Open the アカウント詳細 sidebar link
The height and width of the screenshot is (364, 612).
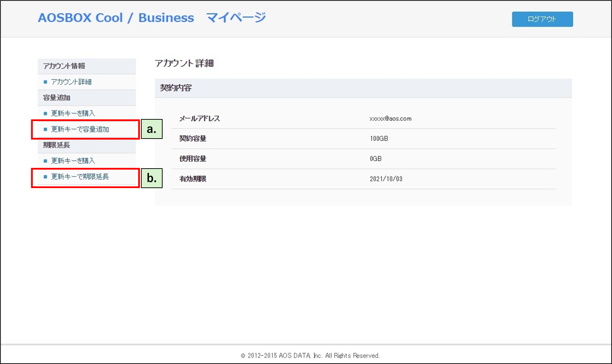pyautogui.click(x=71, y=82)
